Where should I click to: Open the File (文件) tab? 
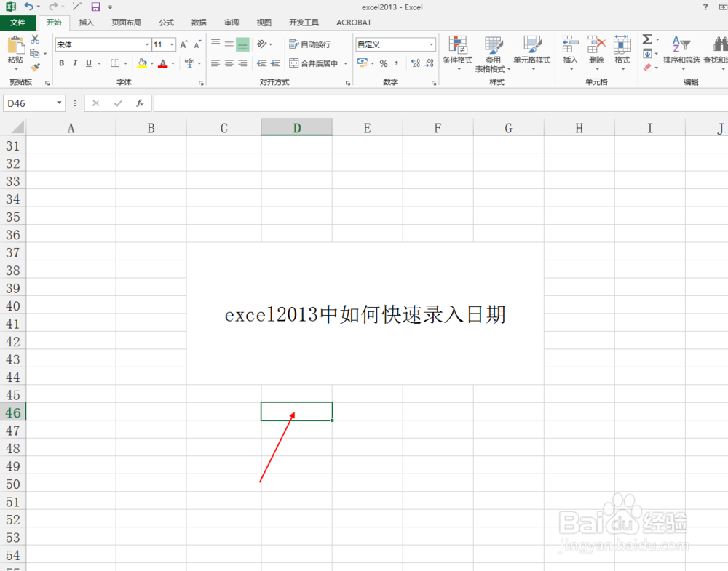pyautogui.click(x=17, y=23)
